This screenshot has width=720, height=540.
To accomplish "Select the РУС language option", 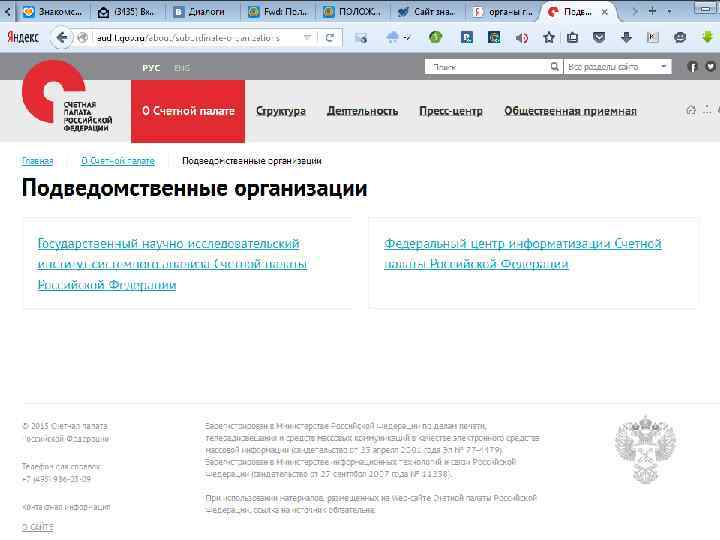I will [x=151, y=68].
